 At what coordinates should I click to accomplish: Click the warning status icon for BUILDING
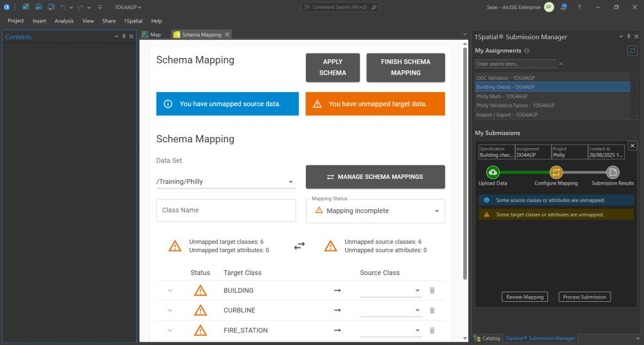(200, 290)
